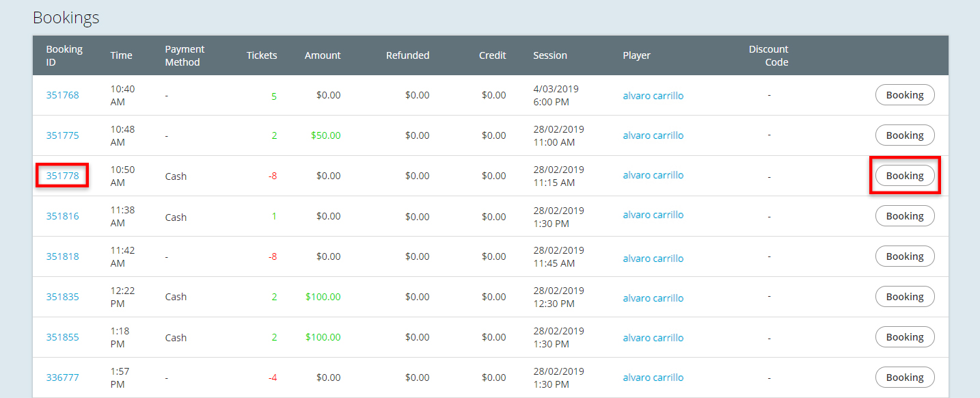Click Booking button in row 351778

(x=905, y=176)
